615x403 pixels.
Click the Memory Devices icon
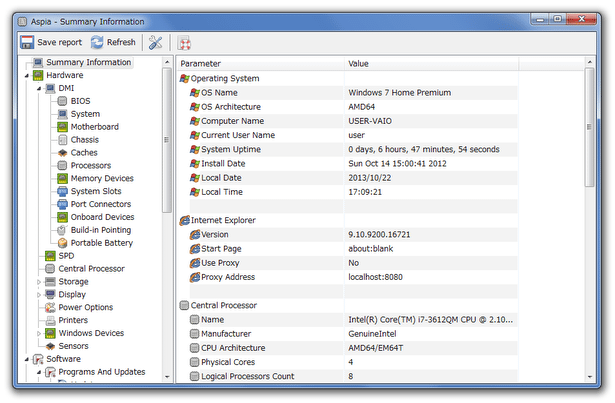[x=62, y=179]
